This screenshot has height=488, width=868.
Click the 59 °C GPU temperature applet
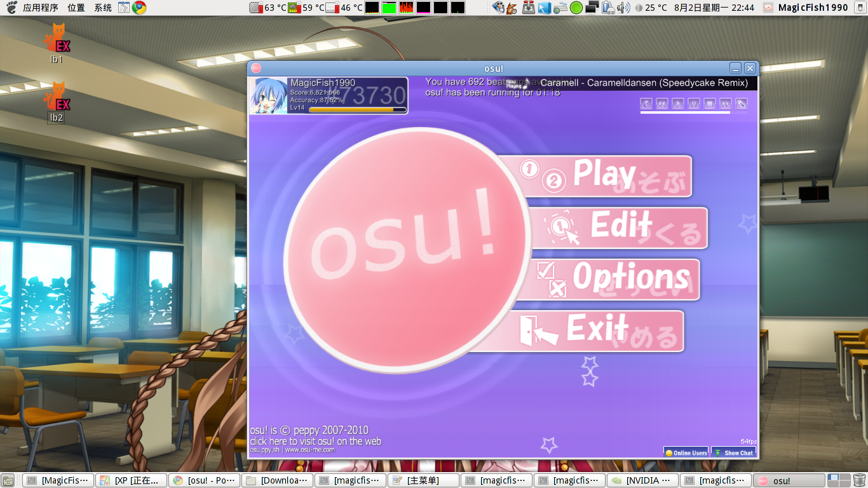click(x=306, y=8)
